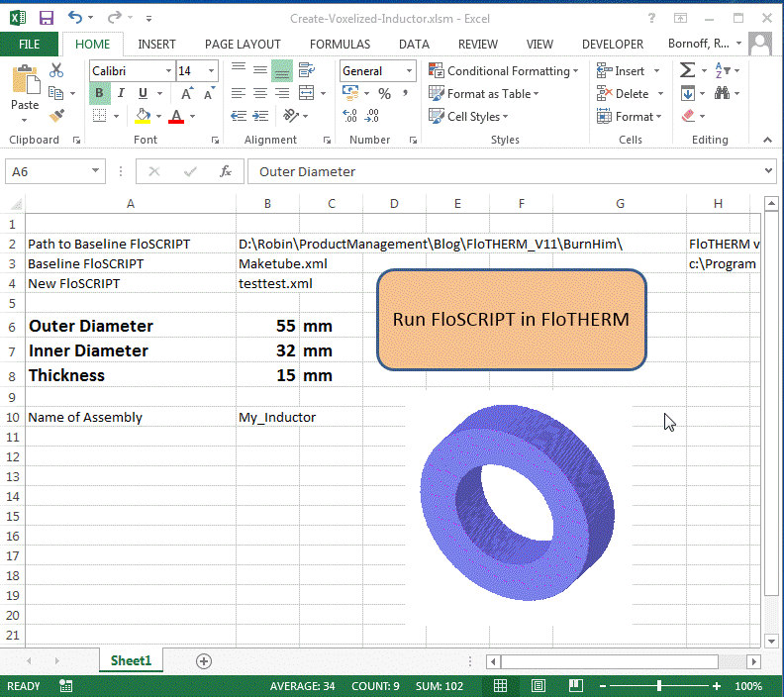Expand Cell Styles gallery
The width and height of the screenshot is (784, 697).
[x=468, y=117]
